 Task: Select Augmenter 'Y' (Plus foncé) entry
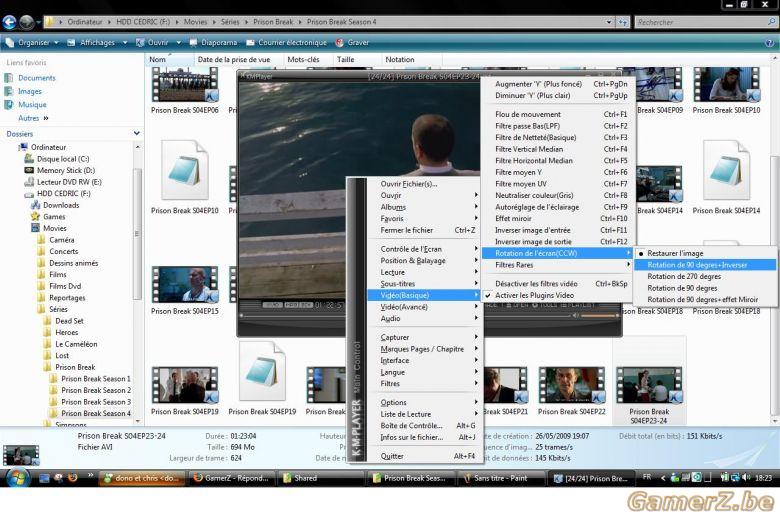point(558,84)
